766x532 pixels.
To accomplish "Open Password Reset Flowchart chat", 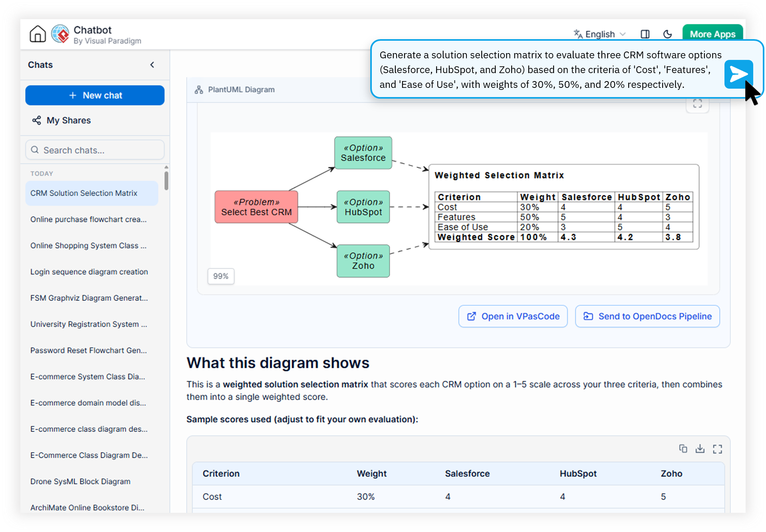I will (92, 350).
